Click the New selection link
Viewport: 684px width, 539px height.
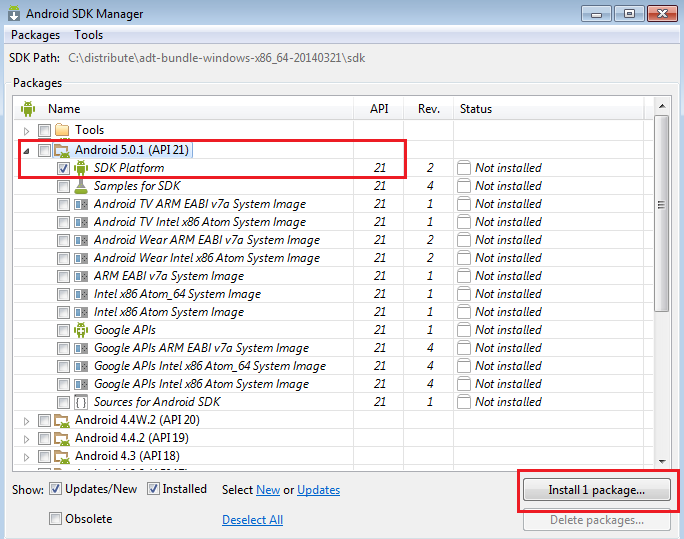pyautogui.click(x=268, y=490)
